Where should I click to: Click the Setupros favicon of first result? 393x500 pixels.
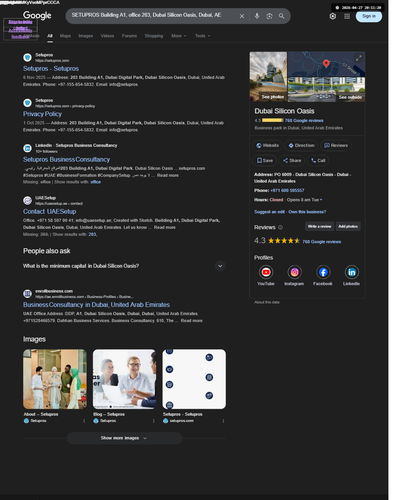coord(27,57)
